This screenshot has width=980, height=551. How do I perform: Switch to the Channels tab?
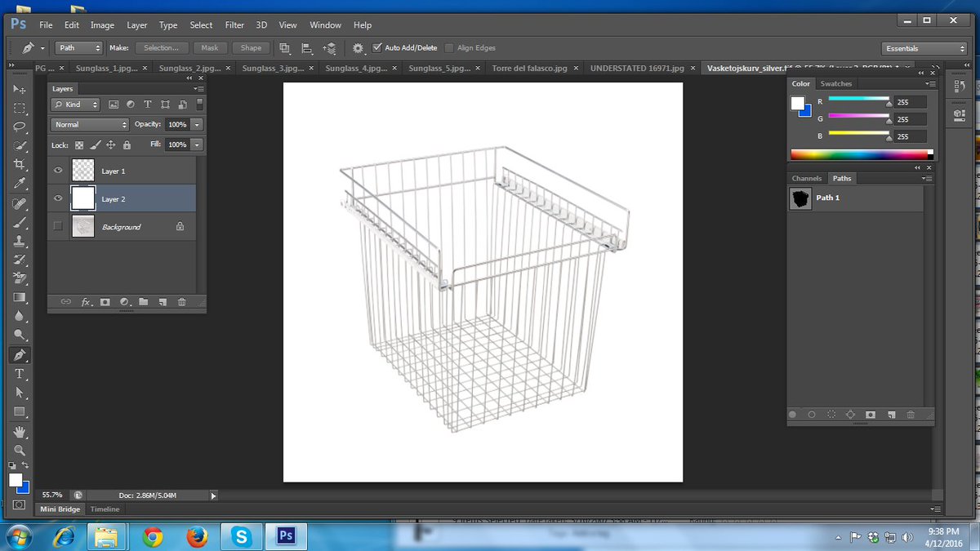[807, 178]
